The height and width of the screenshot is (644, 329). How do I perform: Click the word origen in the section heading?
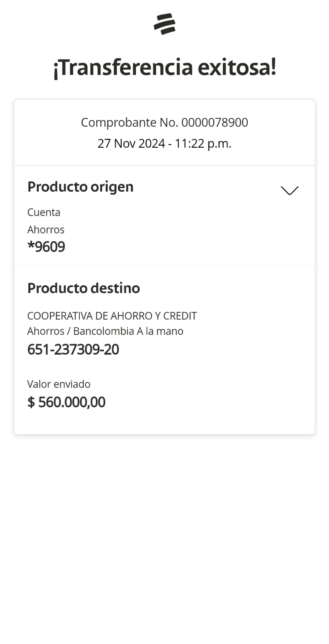pyautogui.click(x=112, y=187)
